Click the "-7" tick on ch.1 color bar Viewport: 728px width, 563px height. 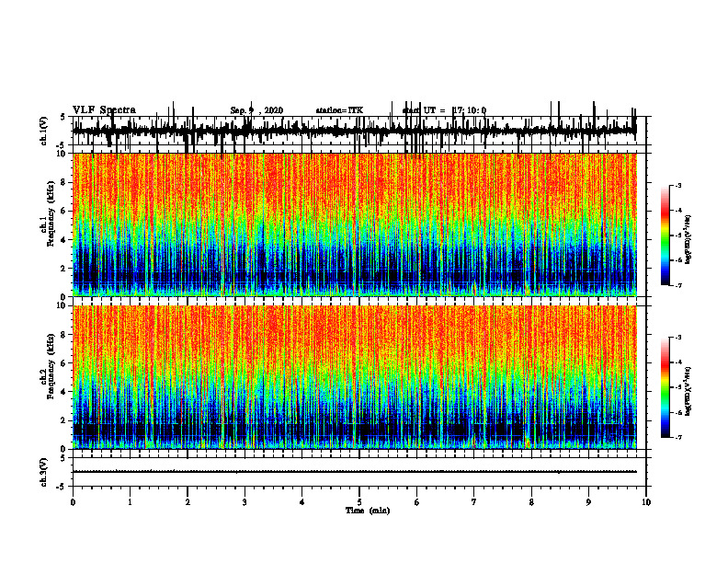click(677, 285)
